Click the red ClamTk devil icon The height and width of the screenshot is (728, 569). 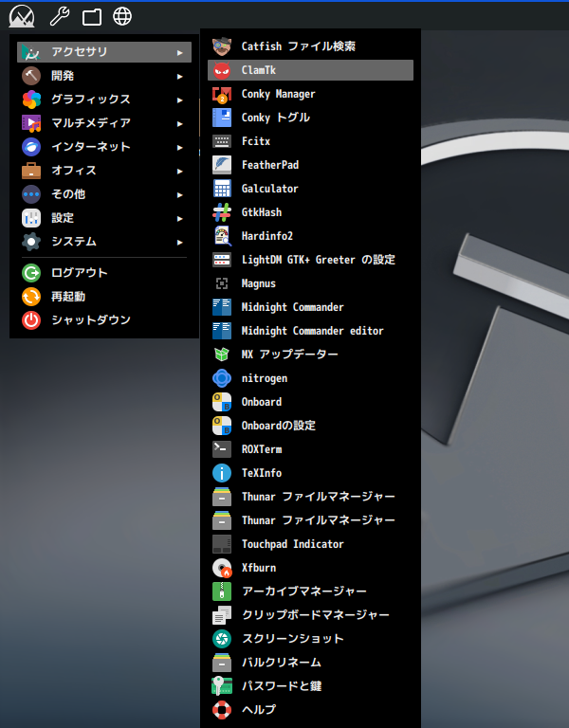(222, 70)
